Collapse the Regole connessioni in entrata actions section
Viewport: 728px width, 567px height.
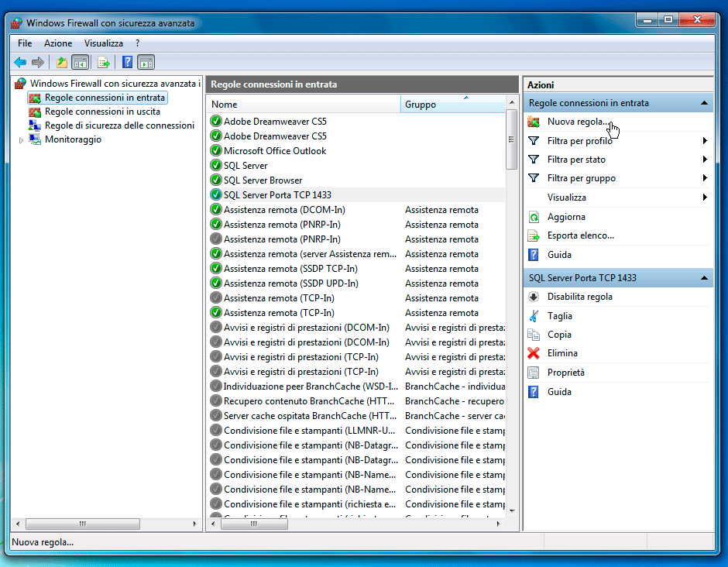coord(704,102)
